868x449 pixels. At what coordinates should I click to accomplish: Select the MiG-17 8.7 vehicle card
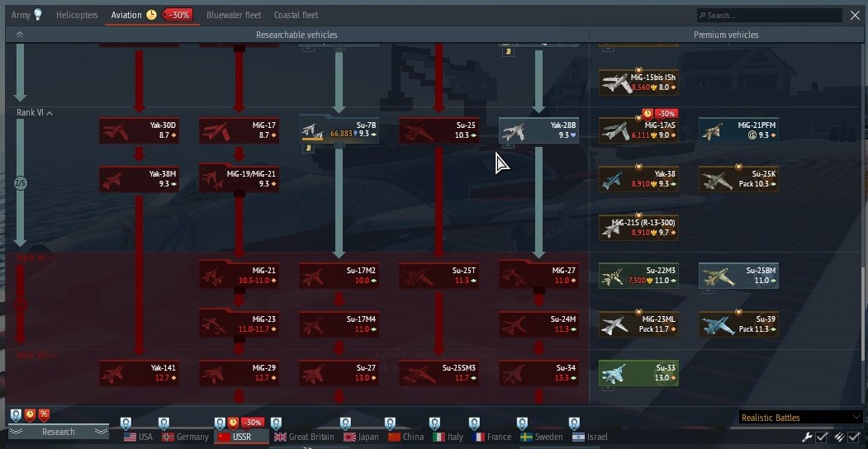(239, 130)
